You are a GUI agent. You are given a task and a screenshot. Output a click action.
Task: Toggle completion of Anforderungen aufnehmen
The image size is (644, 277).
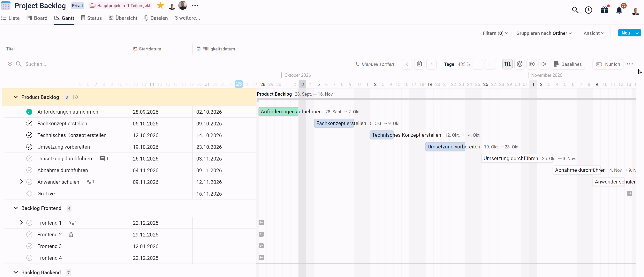point(29,112)
